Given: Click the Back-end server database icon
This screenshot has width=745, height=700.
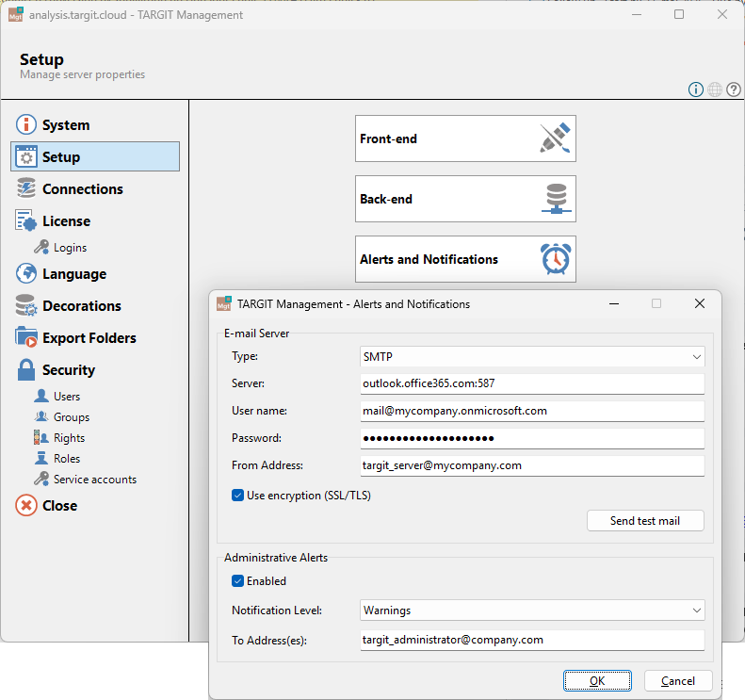Looking at the screenshot, I should (x=556, y=199).
